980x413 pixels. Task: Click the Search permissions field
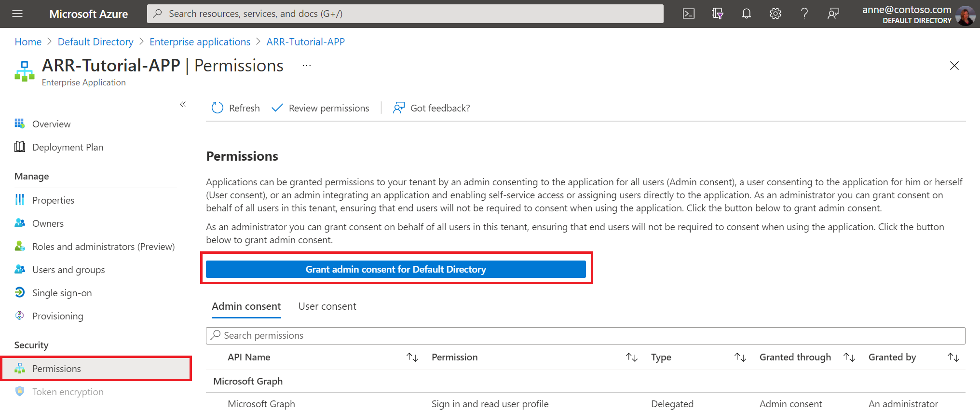point(585,335)
